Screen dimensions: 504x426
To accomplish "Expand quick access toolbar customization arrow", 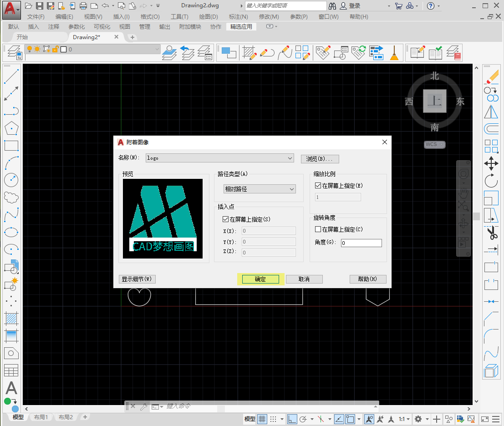I will coord(158,6).
